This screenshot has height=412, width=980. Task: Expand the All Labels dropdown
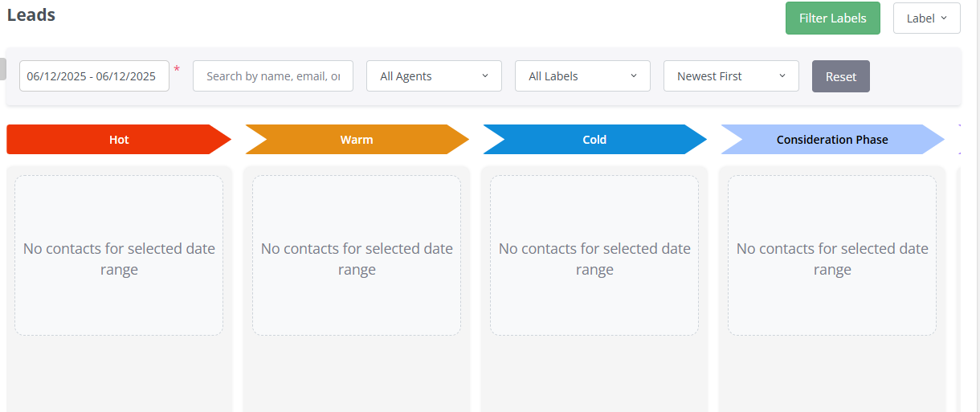point(582,76)
